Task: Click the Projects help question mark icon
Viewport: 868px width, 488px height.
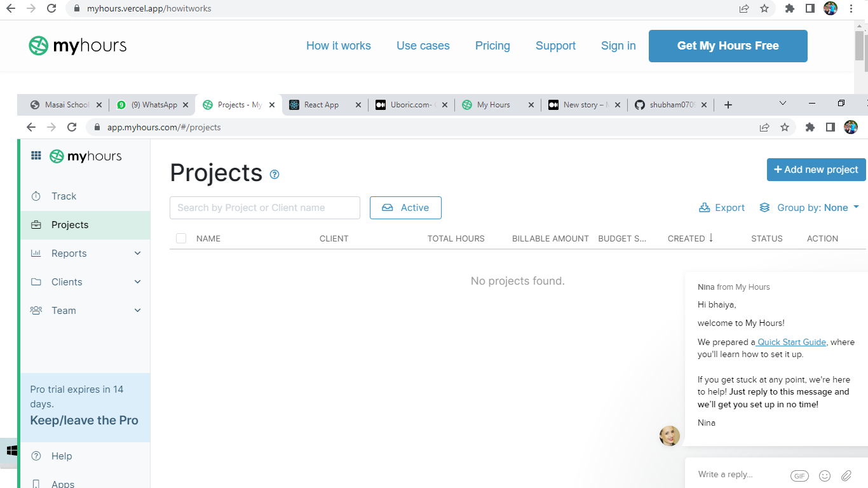Action: [274, 173]
